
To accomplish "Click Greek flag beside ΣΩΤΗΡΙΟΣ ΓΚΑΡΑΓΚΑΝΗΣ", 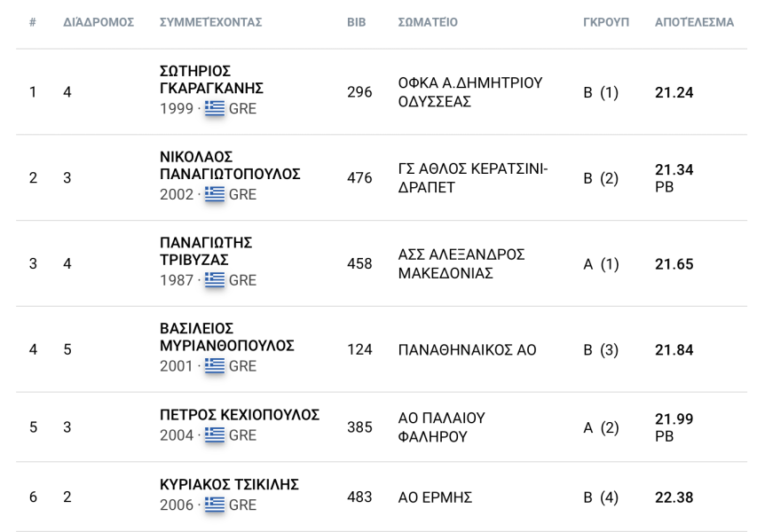I will pyautogui.click(x=214, y=108).
